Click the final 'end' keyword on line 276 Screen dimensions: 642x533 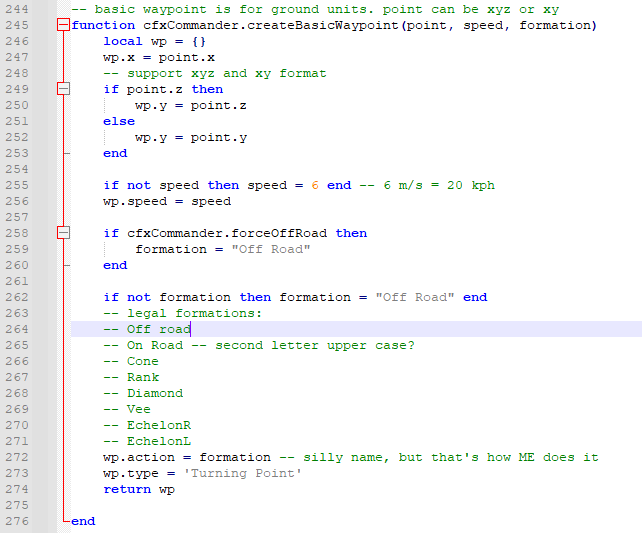coord(83,521)
